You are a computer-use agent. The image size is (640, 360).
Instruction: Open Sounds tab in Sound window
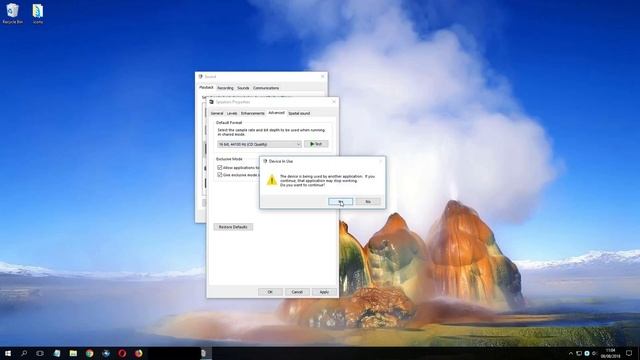[243, 88]
